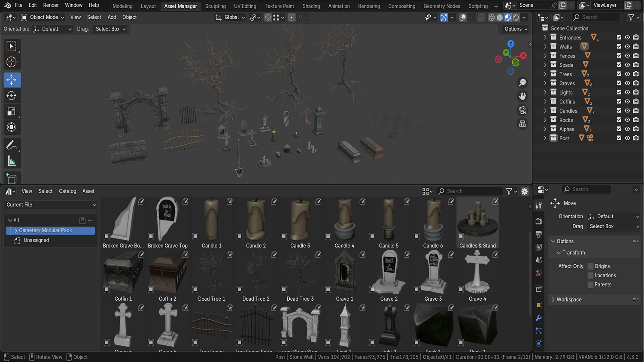Choose the Move tool in the left toolbar
The image size is (644, 362).
coord(12,80)
